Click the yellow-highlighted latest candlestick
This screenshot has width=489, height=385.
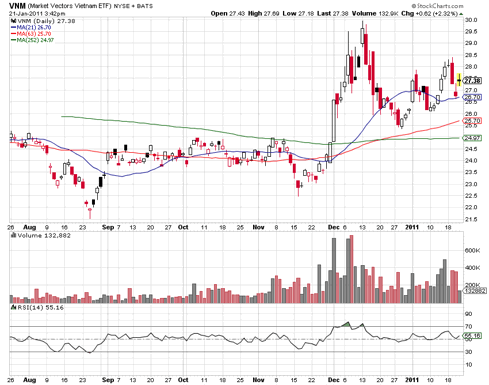(x=459, y=80)
